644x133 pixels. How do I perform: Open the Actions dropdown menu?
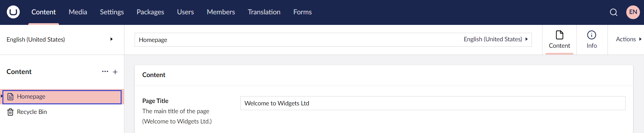(x=629, y=39)
